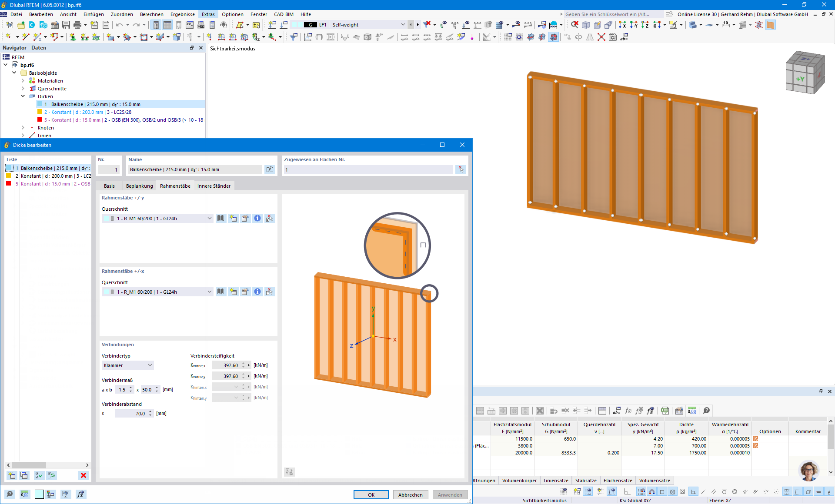The image size is (835, 504).
Task: Toggle the G button next to LF1
Action: coord(311,25)
